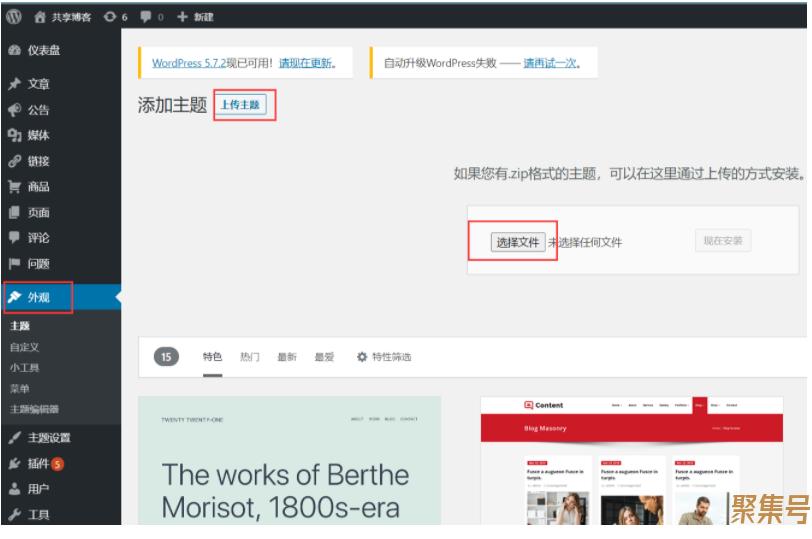
Task: Open WordPress 5.7.2 link
Action: tap(190, 63)
